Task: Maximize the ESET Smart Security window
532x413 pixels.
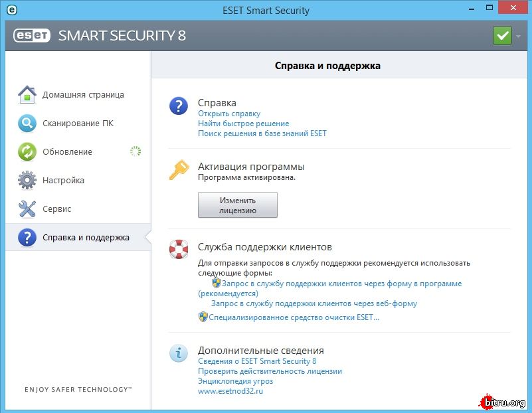Action: point(489,8)
